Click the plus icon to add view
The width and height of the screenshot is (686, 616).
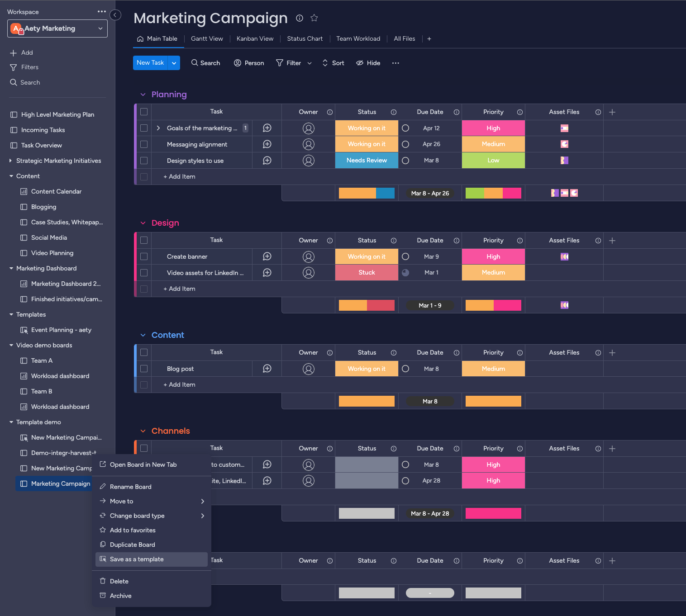429,39
